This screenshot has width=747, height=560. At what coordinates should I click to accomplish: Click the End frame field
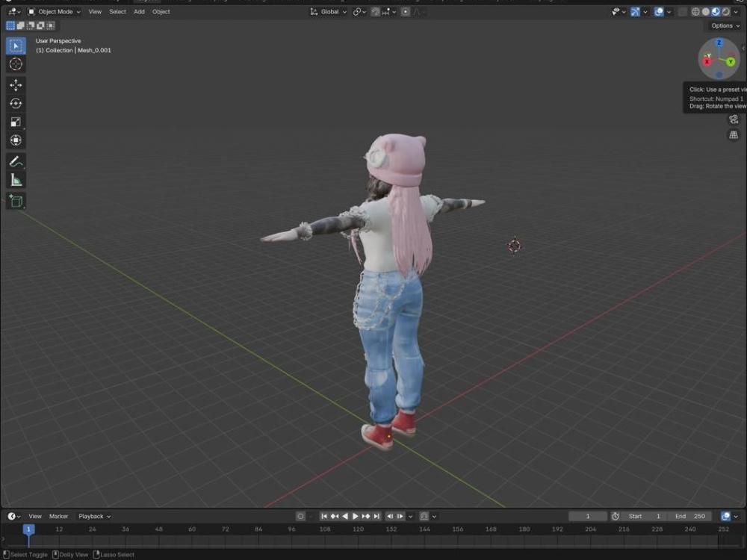[689, 516]
